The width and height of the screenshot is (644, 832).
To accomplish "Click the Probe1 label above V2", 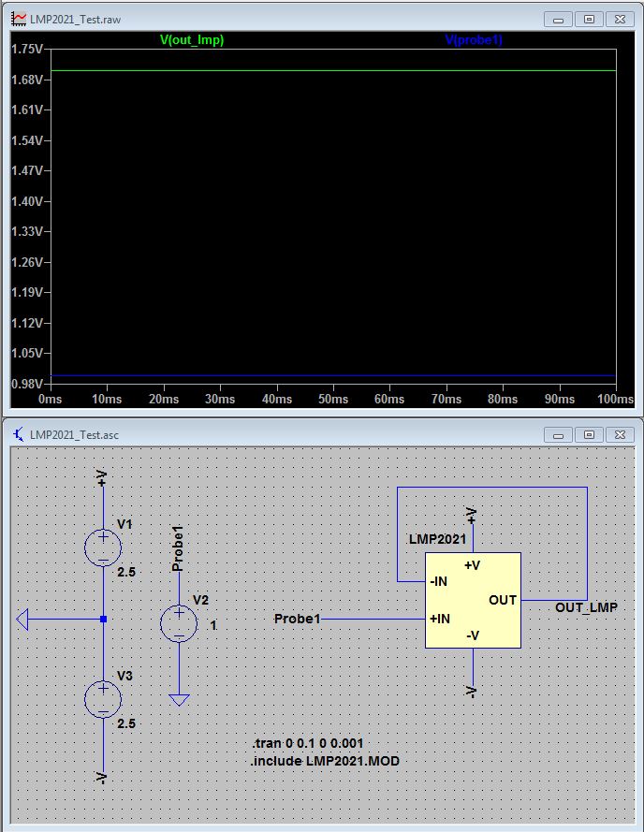I will [178, 548].
